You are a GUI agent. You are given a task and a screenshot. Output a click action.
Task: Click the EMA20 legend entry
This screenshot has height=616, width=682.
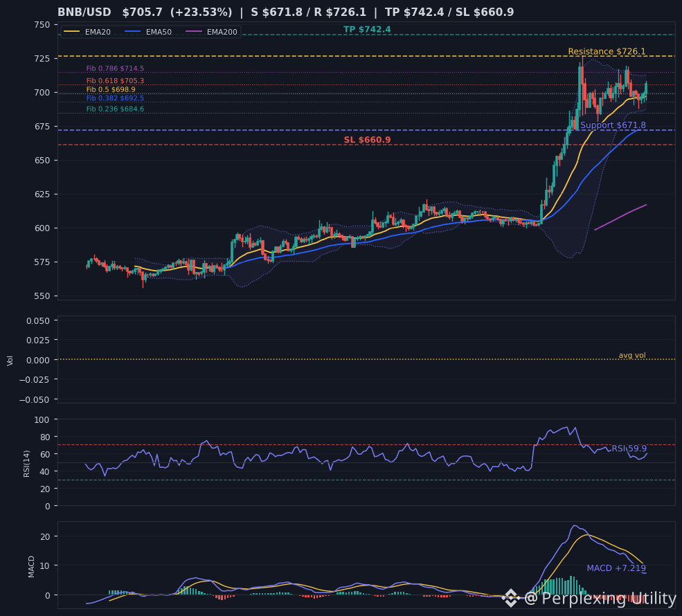tap(87, 32)
